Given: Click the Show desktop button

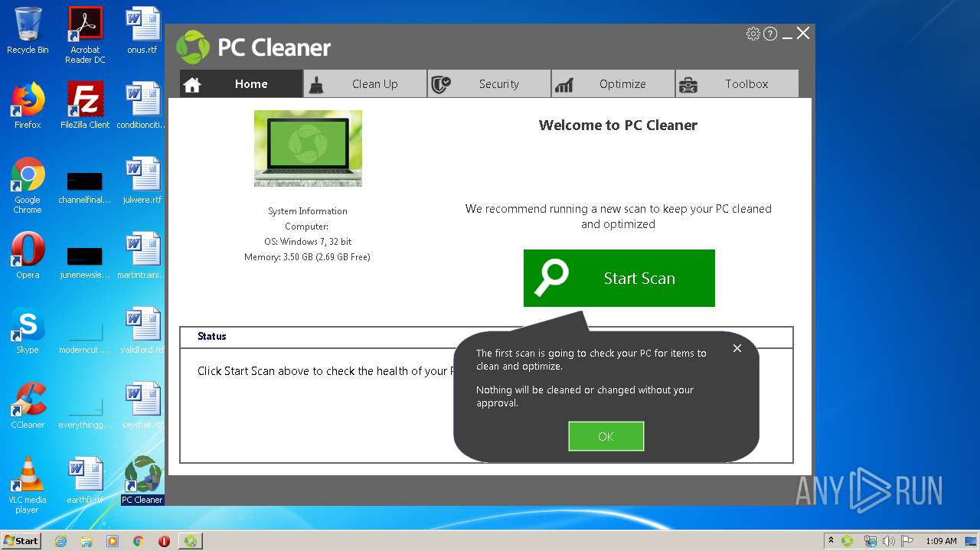Looking at the screenshot, I should point(972,541).
